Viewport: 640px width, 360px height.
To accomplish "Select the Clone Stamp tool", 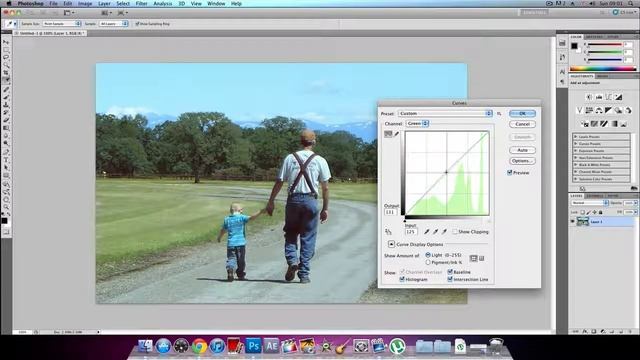I will point(6,105).
